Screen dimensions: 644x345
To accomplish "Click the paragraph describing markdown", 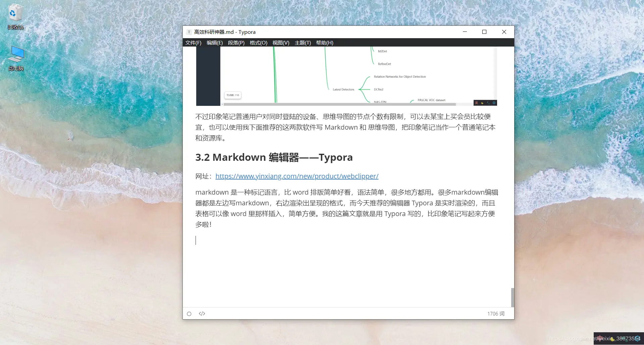I will pyautogui.click(x=345, y=208).
